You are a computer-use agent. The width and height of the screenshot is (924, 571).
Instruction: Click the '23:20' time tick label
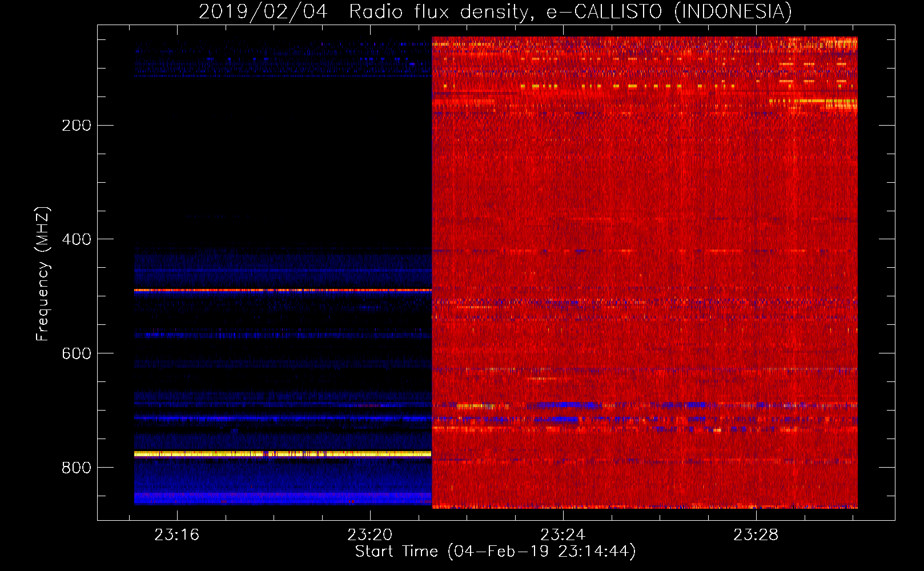(370, 535)
